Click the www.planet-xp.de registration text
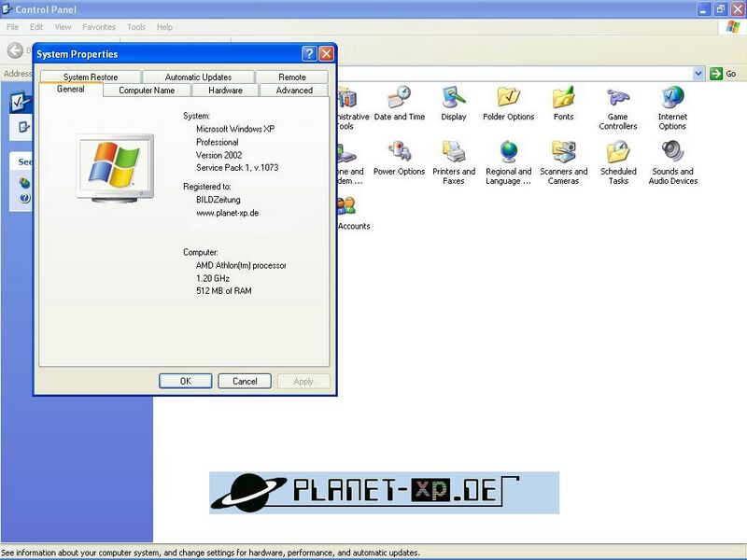 (227, 213)
